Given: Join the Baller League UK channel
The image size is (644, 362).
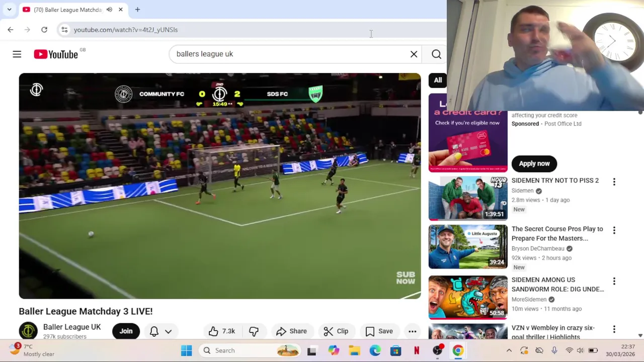Looking at the screenshot, I should (x=126, y=331).
